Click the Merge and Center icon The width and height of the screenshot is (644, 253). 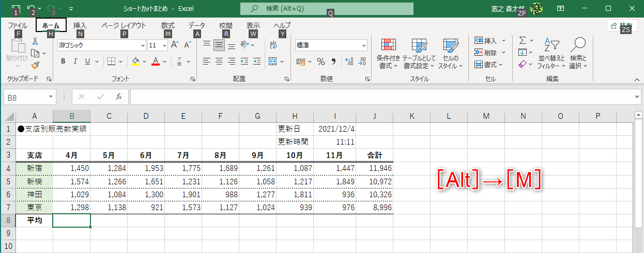273,61
